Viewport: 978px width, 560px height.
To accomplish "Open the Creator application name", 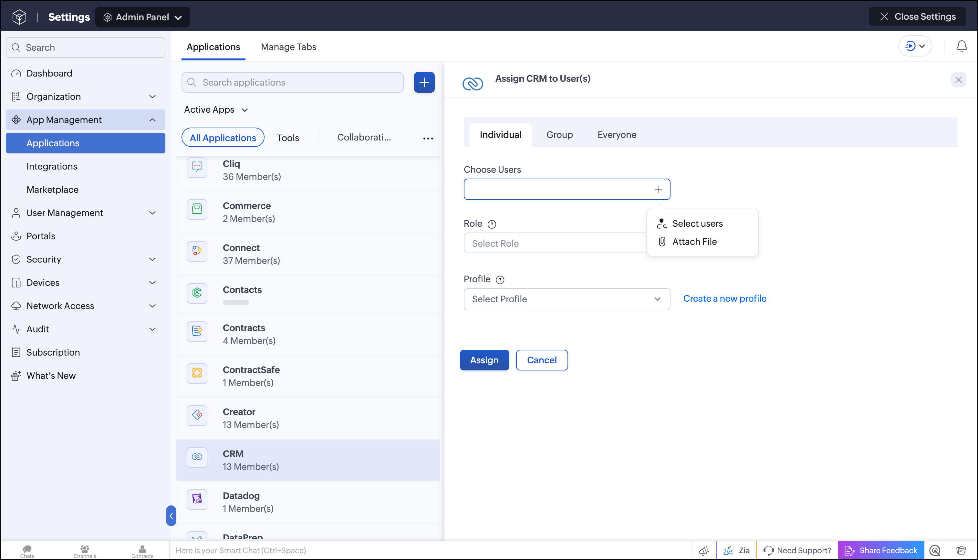I will (239, 411).
